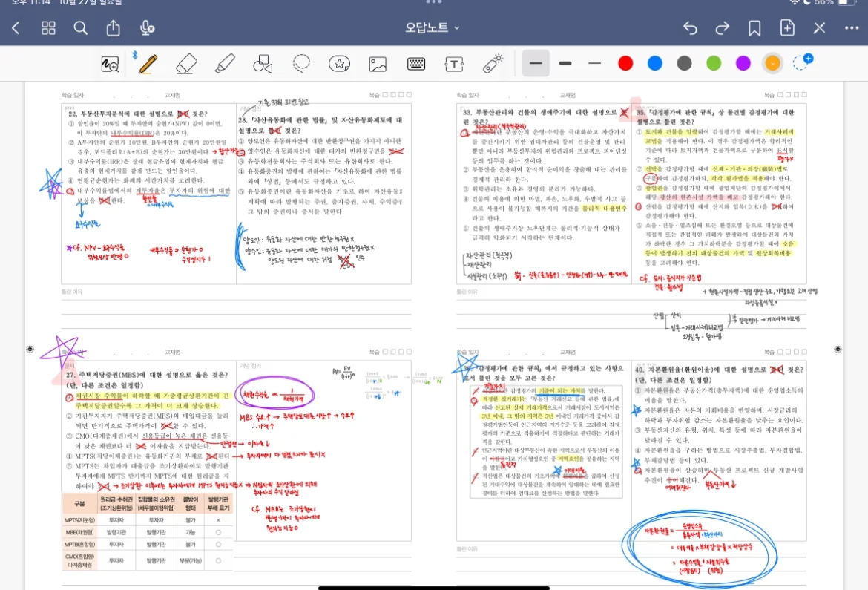868x590 pixels.
Task: Tap the share and export icon
Action: (114, 27)
